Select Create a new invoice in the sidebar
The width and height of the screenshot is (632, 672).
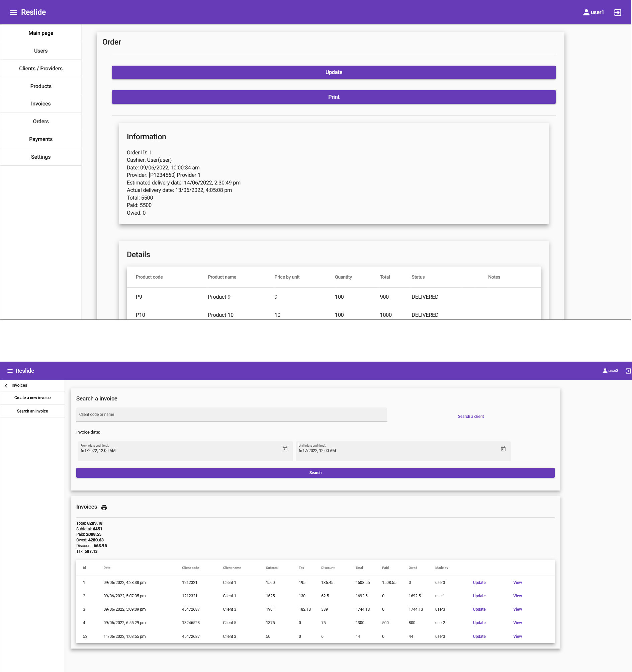(x=32, y=398)
